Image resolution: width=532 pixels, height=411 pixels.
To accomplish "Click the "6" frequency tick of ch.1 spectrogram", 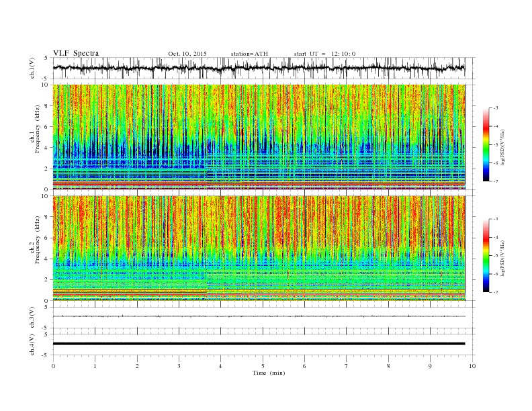I will click(47, 127).
